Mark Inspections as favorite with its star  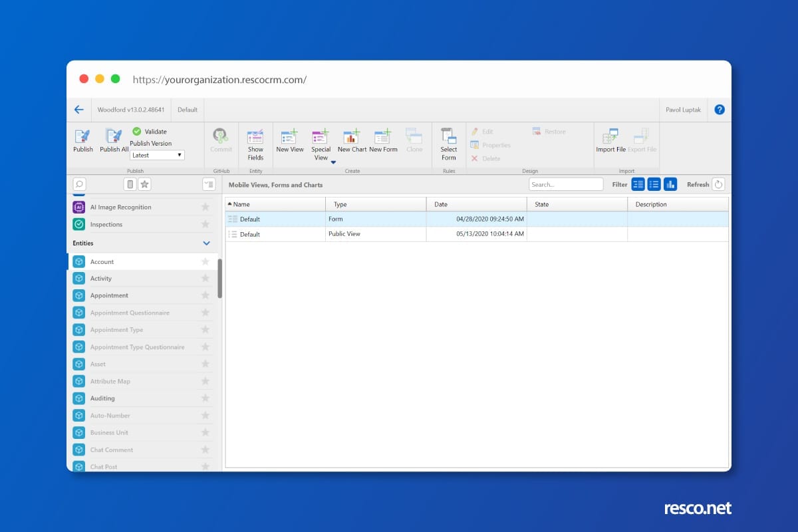pyautogui.click(x=205, y=224)
